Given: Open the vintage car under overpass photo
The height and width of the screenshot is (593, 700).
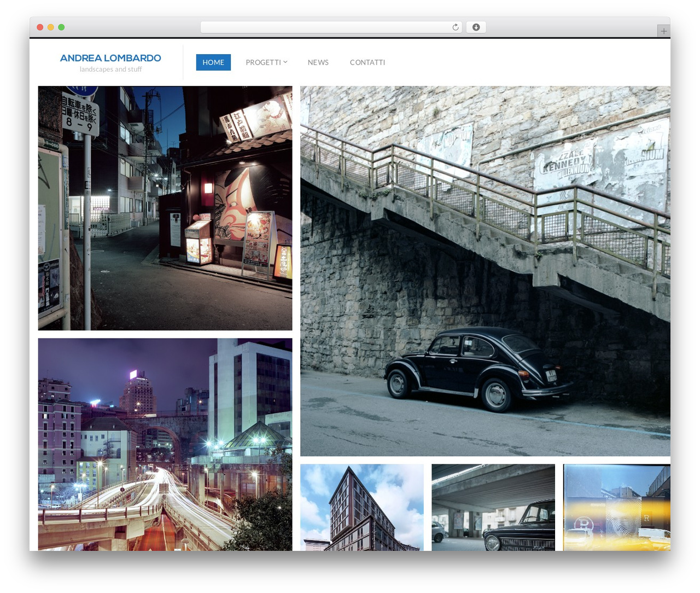Looking at the screenshot, I should tap(493, 507).
